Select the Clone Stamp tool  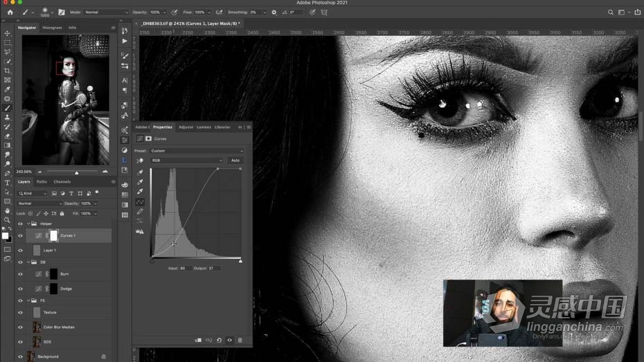pyautogui.click(x=7, y=118)
